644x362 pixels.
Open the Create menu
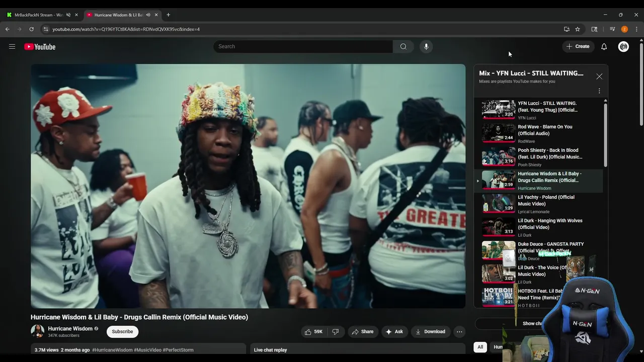(578, 46)
